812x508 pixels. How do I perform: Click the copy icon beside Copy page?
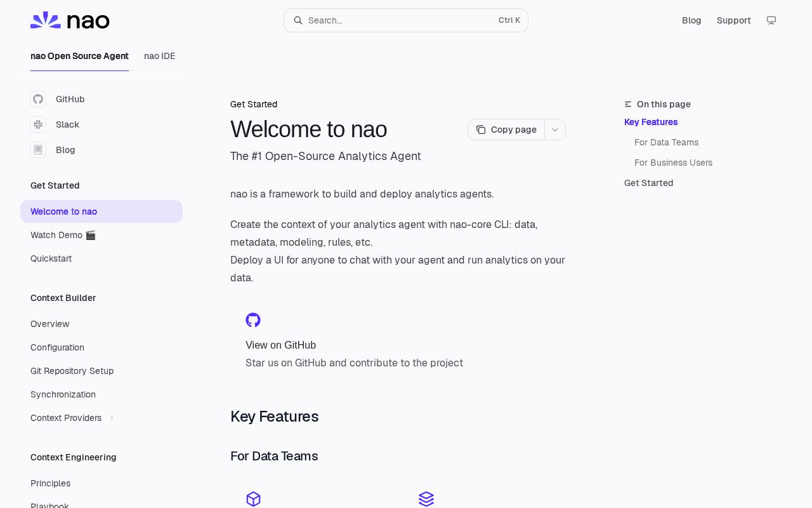[x=481, y=130]
